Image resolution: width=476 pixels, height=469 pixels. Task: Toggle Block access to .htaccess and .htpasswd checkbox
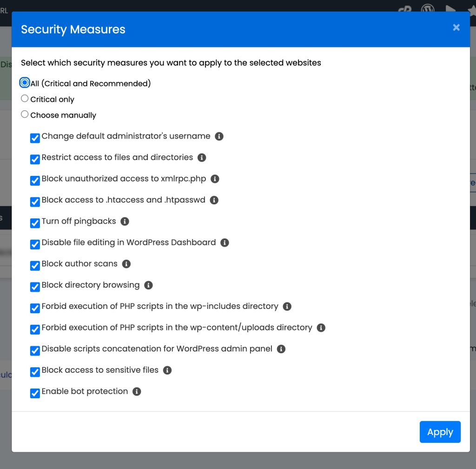[x=35, y=201]
